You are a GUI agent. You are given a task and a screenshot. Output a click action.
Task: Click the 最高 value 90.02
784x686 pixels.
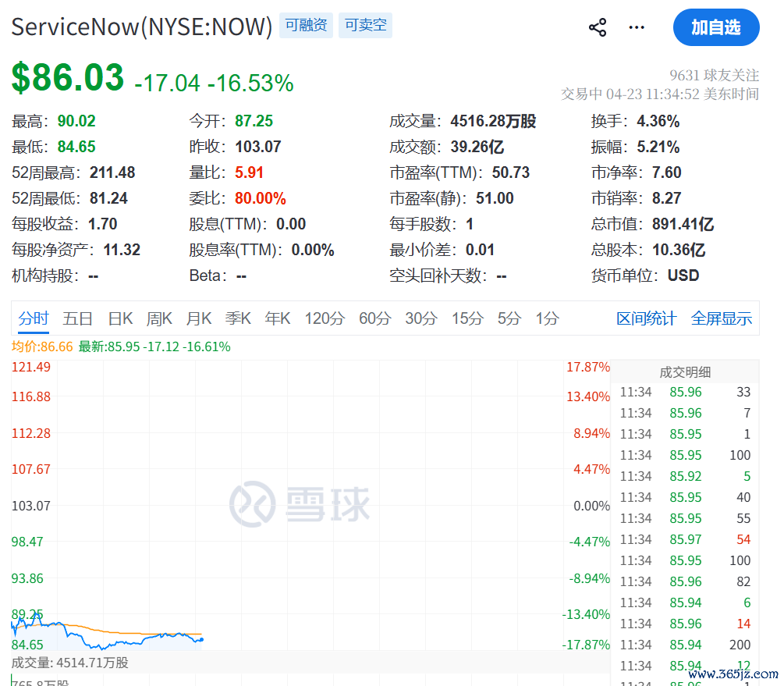tap(76, 121)
